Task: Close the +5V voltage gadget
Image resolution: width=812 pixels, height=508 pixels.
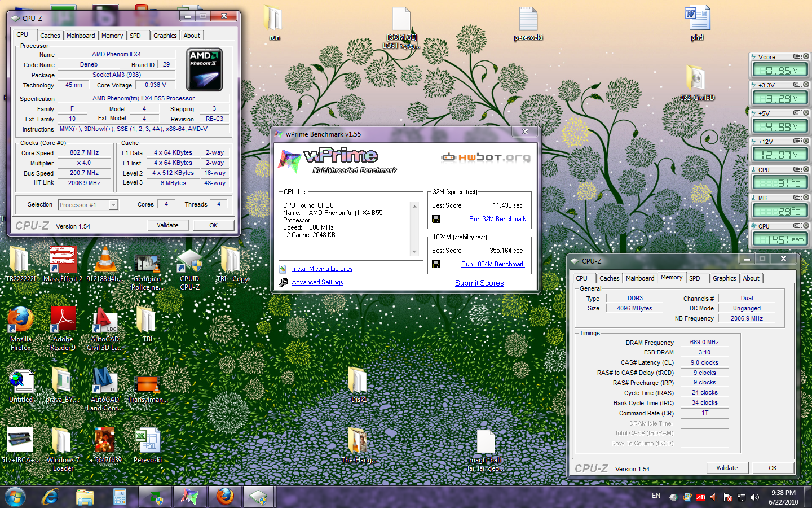Action: 806,113
